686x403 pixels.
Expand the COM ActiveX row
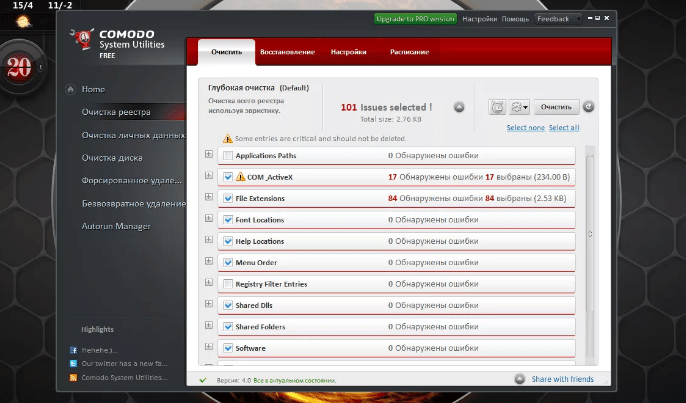pyautogui.click(x=209, y=175)
